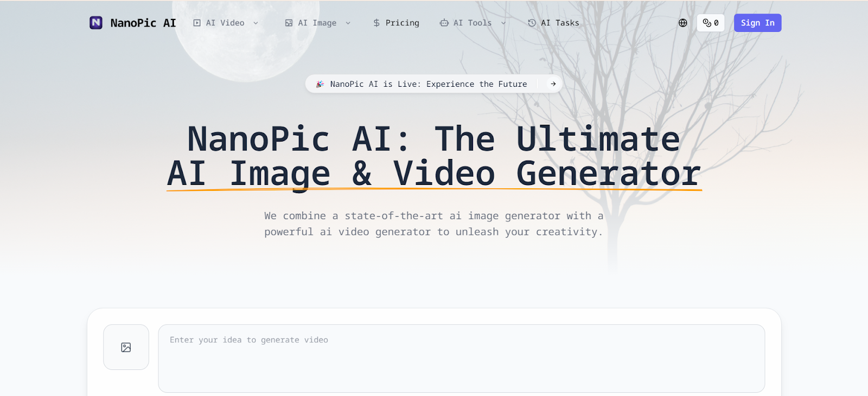Click the party popper icon in announcement banner

coord(320,84)
